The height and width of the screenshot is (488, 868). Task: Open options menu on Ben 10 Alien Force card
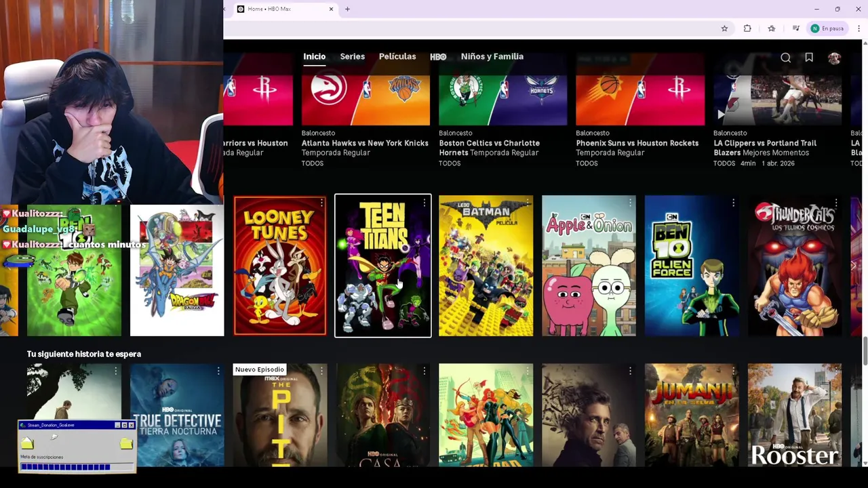click(x=733, y=203)
